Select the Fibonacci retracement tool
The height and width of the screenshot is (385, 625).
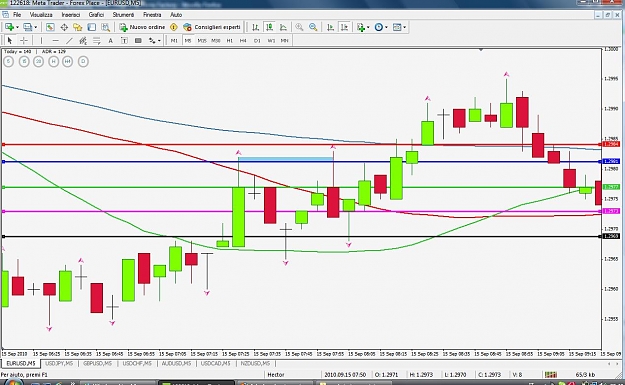(96, 40)
